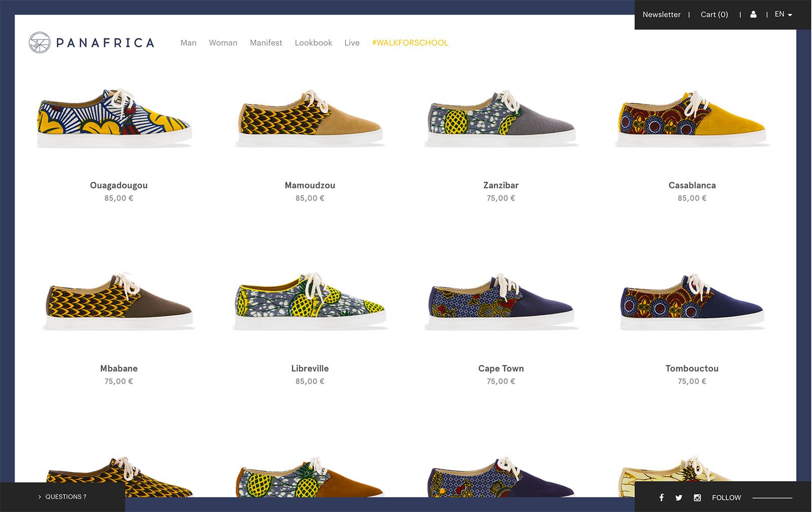The image size is (812, 512).
Task: Select the Tombouctou shoe image
Action: coord(692,302)
